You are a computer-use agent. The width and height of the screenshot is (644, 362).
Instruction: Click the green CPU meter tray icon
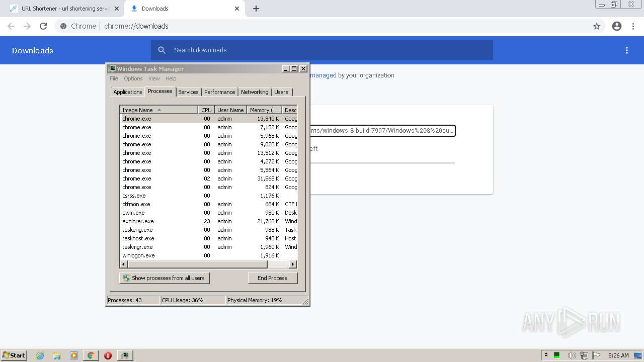557,355
